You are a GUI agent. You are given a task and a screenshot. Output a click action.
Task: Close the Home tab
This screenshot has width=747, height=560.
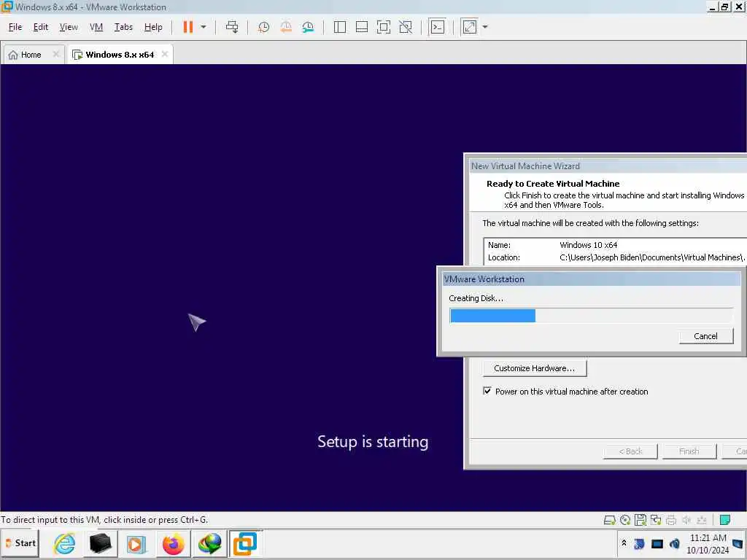(x=55, y=54)
